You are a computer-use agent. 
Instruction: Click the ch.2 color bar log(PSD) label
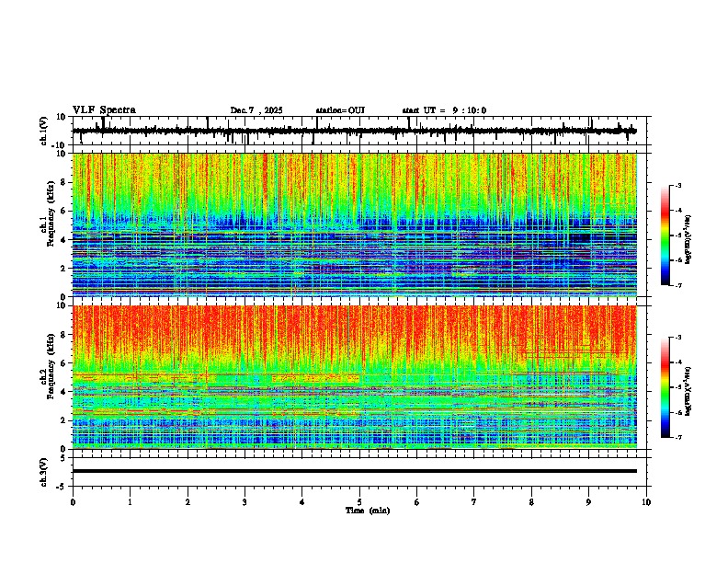(688, 391)
